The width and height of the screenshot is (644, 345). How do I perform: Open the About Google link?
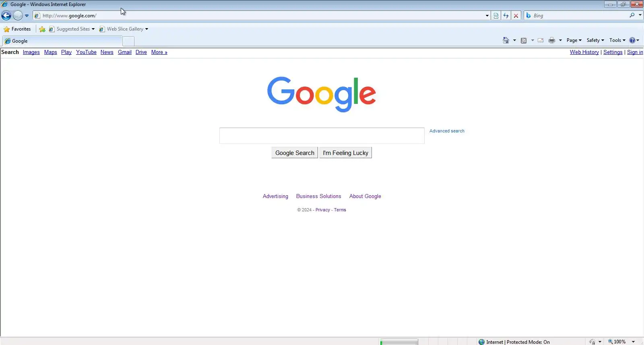pos(365,196)
